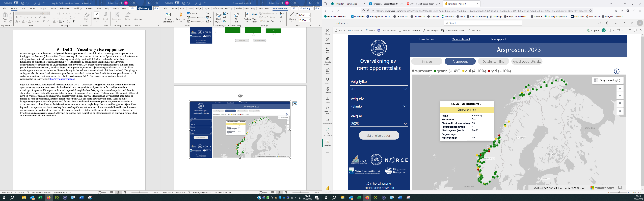Viewport: 644px width, 201px height.
Task: Click zoom slider in Document1 status bar
Action: point(301,192)
